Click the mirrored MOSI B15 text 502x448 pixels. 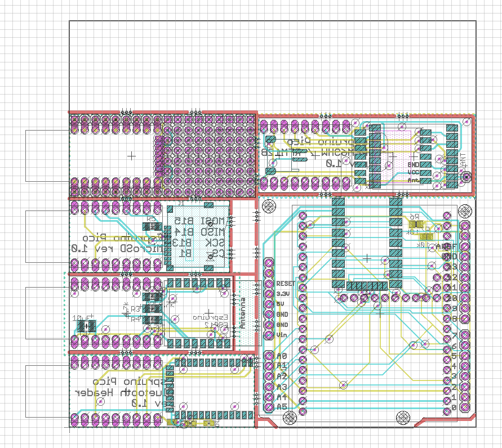point(200,221)
